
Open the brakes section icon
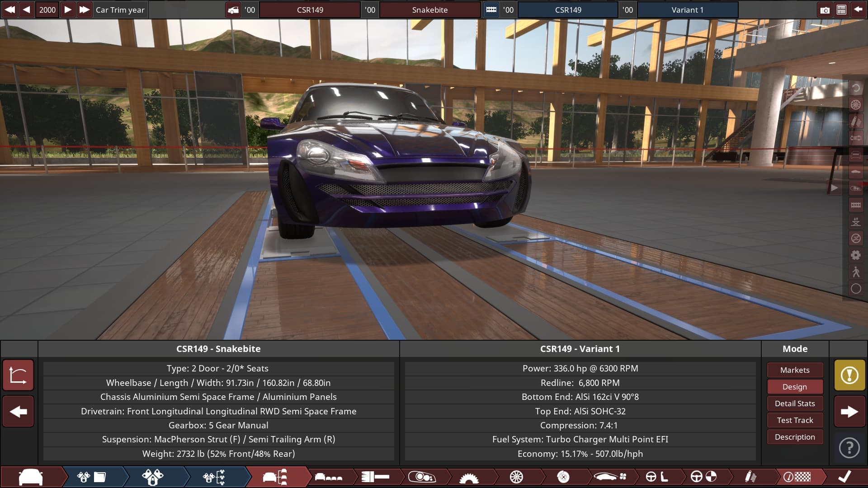(x=563, y=477)
